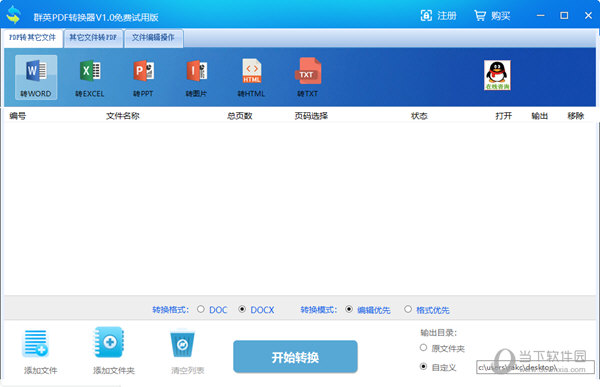Select the PDF to EXCEL conversion icon

click(90, 77)
